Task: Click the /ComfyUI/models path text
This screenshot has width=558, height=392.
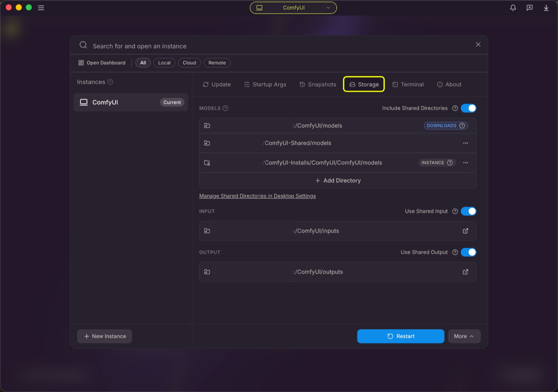Action: tap(319, 126)
